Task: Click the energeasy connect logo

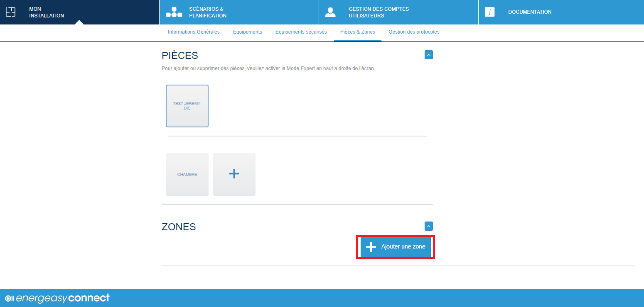Action: click(x=57, y=298)
